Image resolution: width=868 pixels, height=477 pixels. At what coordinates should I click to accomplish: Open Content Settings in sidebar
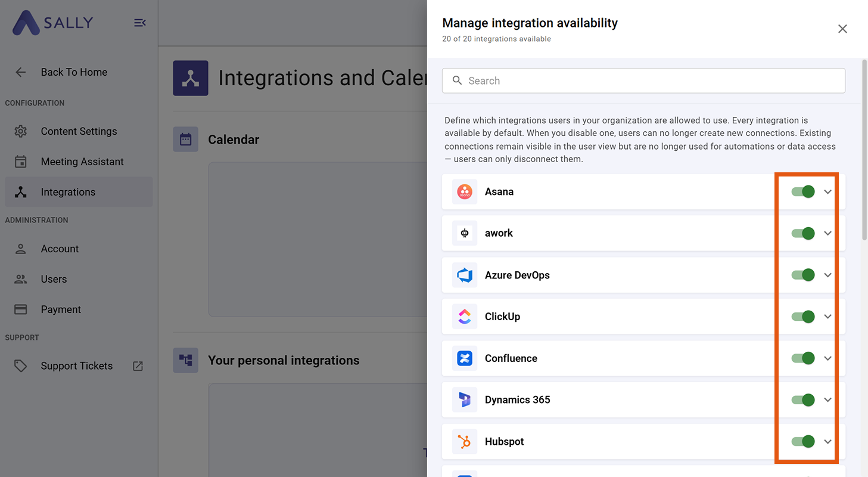coord(79,131)
